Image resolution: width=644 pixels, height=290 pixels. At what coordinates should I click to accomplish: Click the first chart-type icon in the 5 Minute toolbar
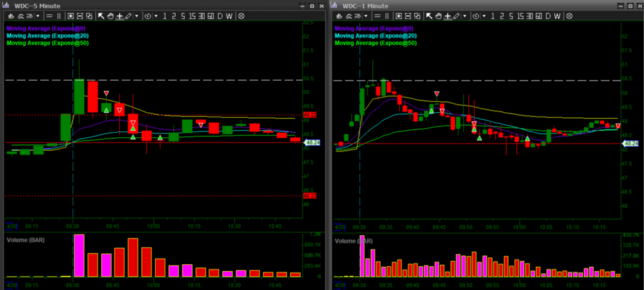pos(12,15)
